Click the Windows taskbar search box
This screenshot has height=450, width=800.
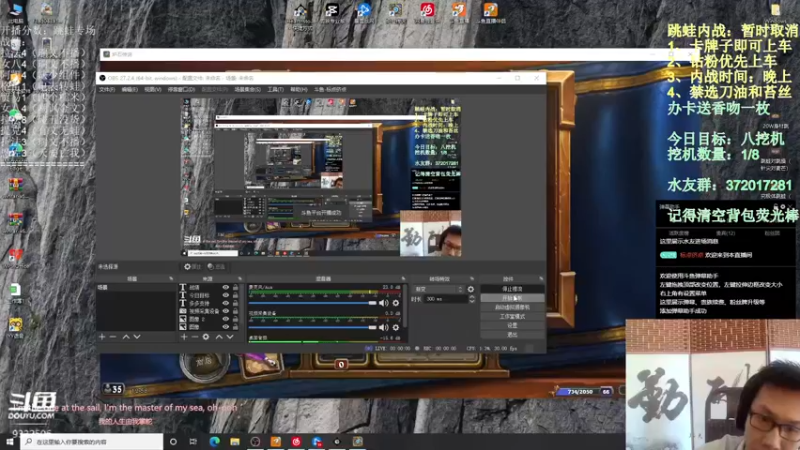tap(92, 441)
